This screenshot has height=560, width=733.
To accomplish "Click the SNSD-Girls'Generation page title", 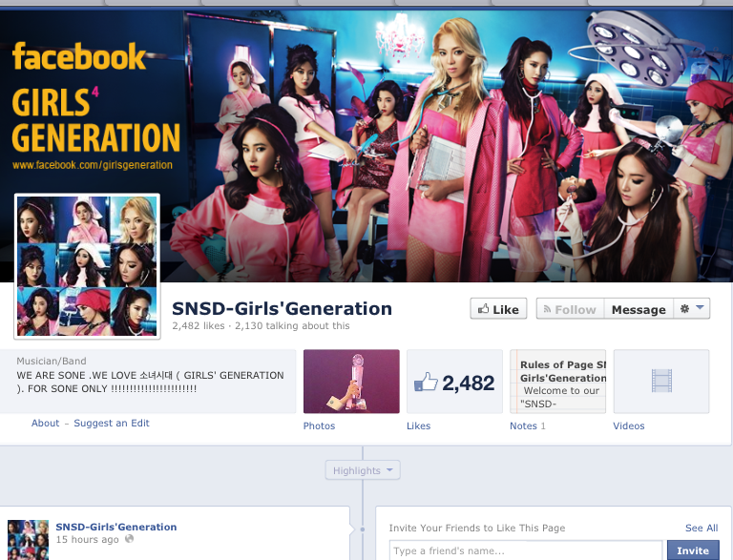I will (x=282, y=308).
